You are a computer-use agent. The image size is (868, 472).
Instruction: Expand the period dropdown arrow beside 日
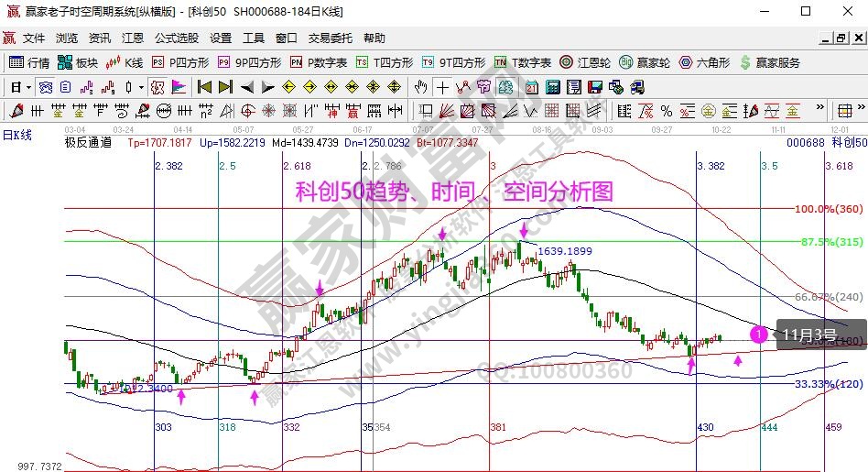(28, 87)
